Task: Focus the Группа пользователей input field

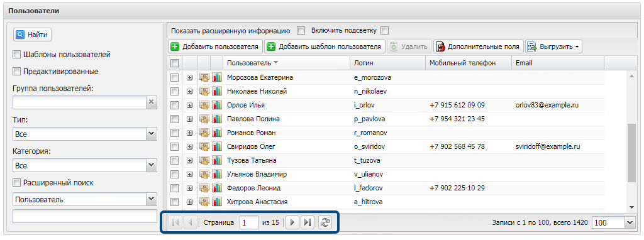Action: [x=80, y=102]
